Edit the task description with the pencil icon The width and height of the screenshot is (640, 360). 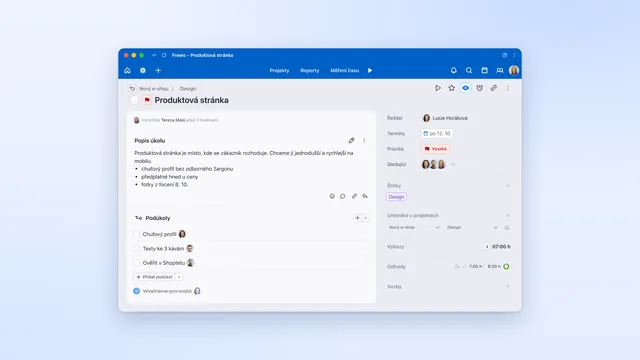pyautogui.click(x=351, y=140)
